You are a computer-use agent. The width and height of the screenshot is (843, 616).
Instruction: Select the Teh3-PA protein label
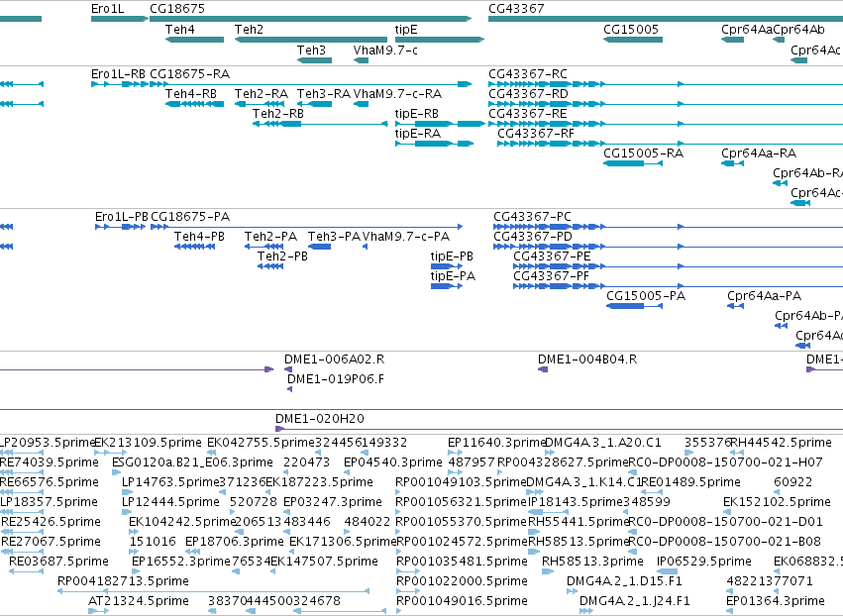pyautogui.click(x=334, y=237)
